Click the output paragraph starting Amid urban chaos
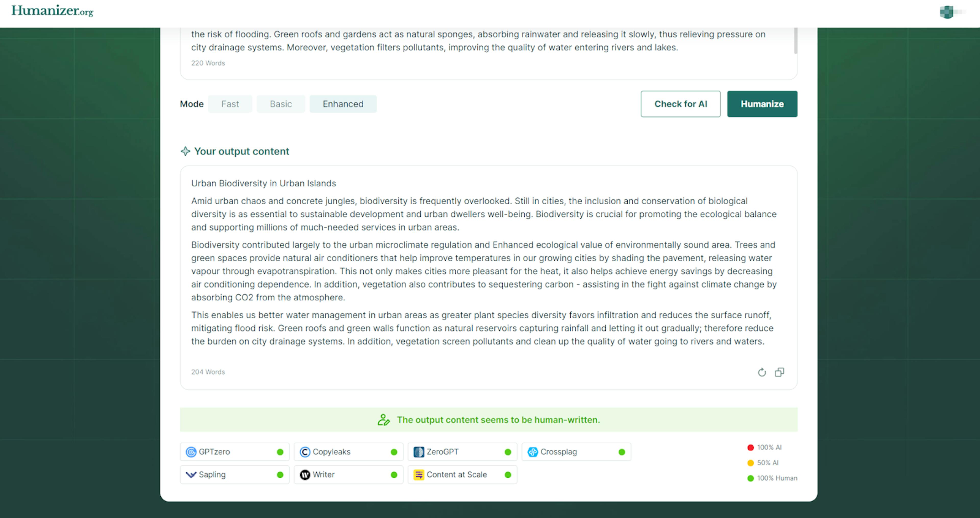 point(484,214)
